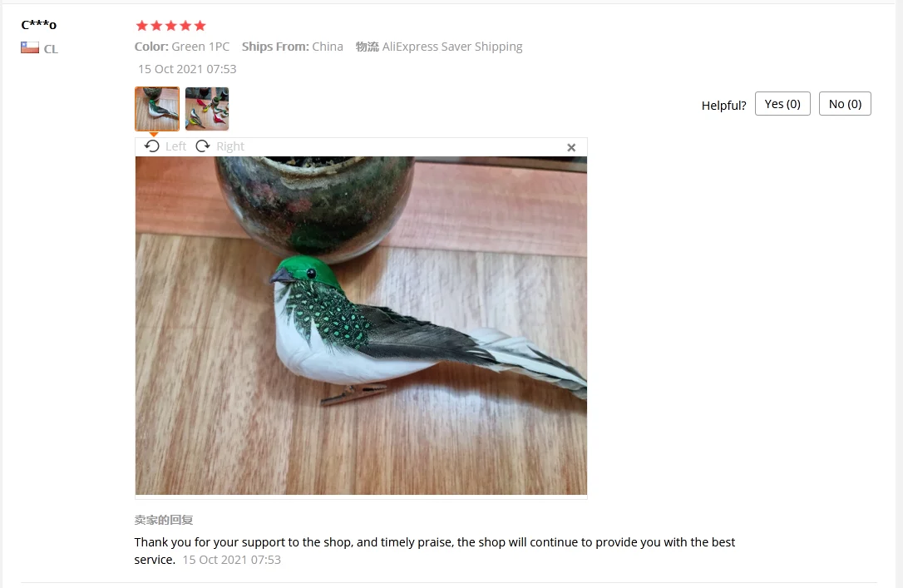Image resolution: width=903 pixels, height=588 pixels.
Task: Select the green bird thumbnail
Action: click(157, 109)
